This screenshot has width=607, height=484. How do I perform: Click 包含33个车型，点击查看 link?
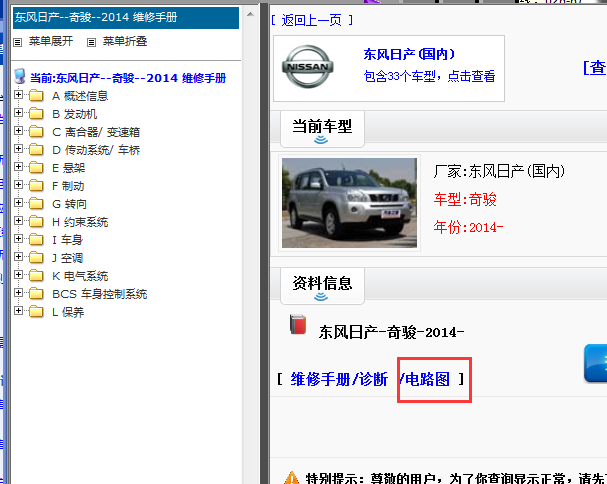tap(429, 76)
